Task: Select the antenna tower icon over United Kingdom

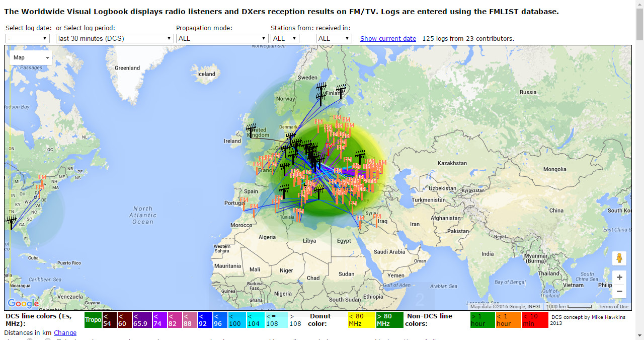Action: (x=251, y=131)
